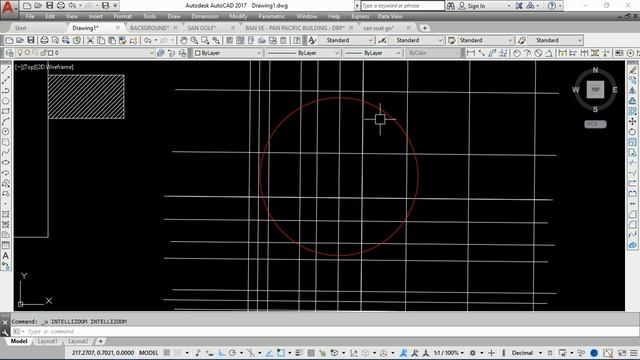Open the linetype ByLayer dropdown
The width and height of the screenshot is (640, 360).
302,53
